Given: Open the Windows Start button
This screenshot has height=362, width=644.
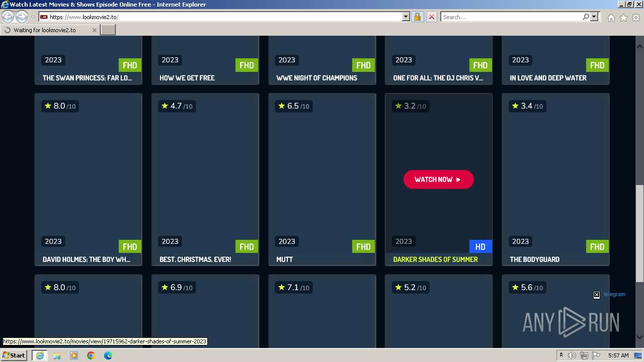Looking at the screenshot, I should (14, 355).
